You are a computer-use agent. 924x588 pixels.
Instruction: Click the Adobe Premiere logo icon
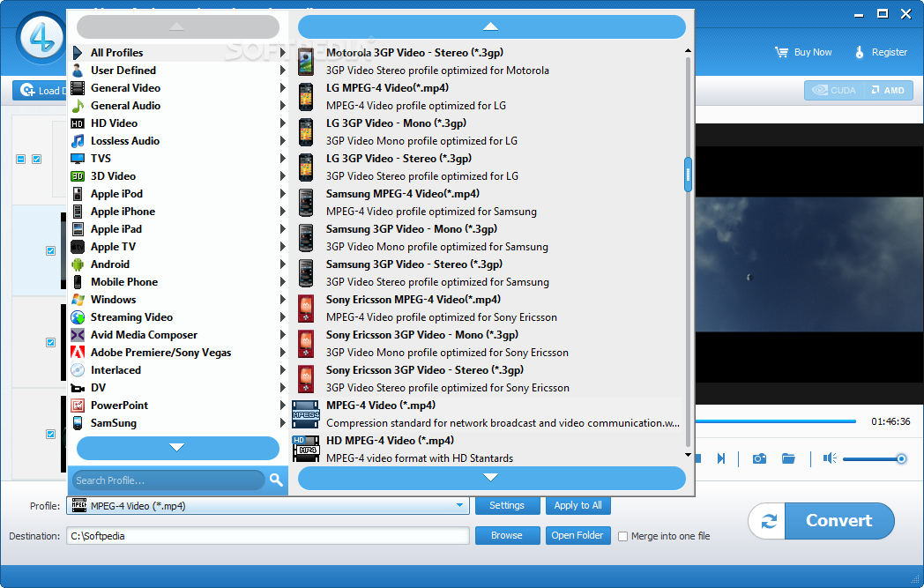(x=78, y=353)
